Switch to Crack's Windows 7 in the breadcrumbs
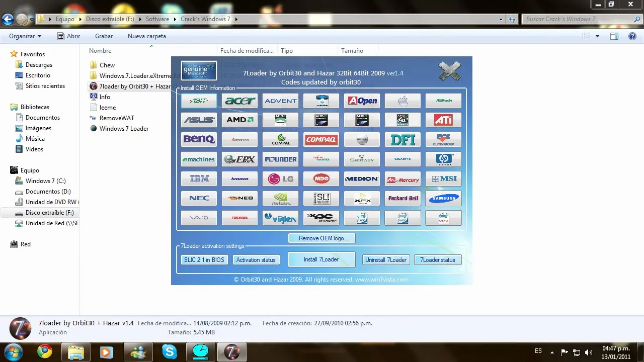This screenshot has height=362, width=644. pyautogui.click(x=205, y=19)
